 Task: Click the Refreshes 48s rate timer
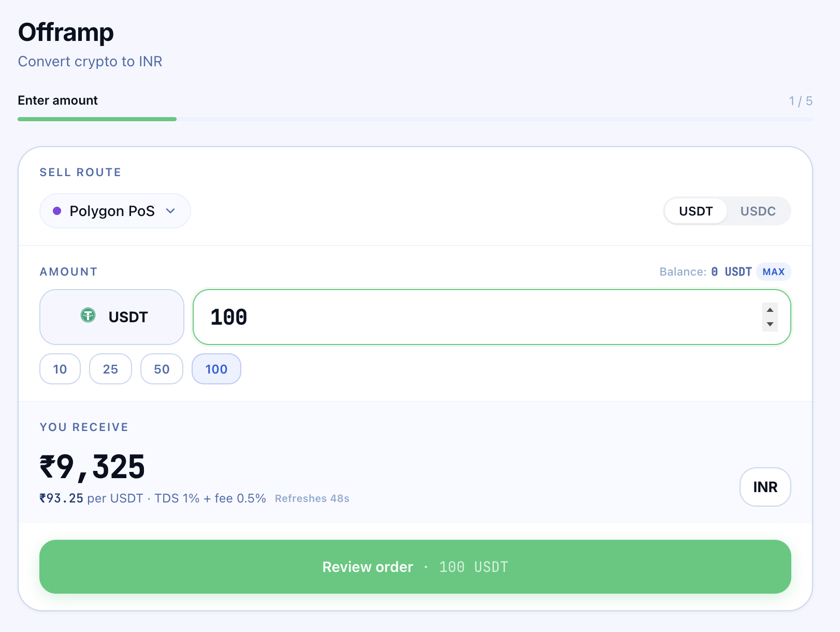coord(312,498)
